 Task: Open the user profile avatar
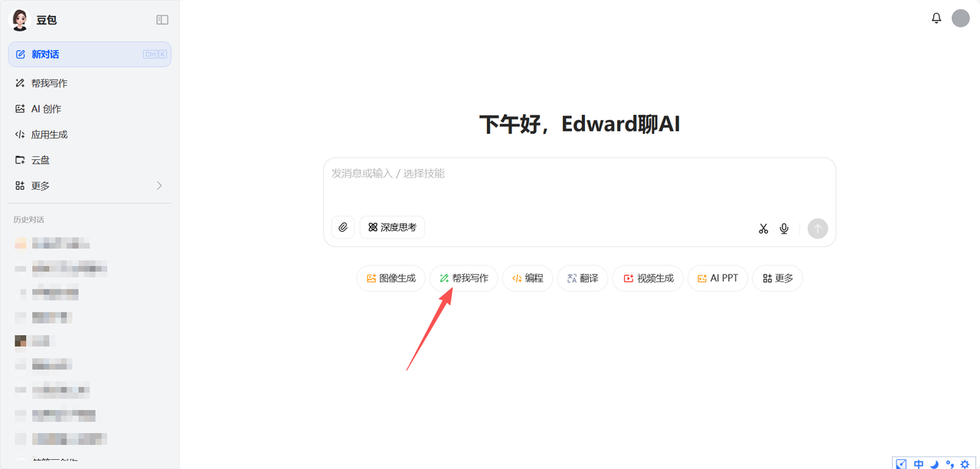pyautogui.click(x=961, y=18)
